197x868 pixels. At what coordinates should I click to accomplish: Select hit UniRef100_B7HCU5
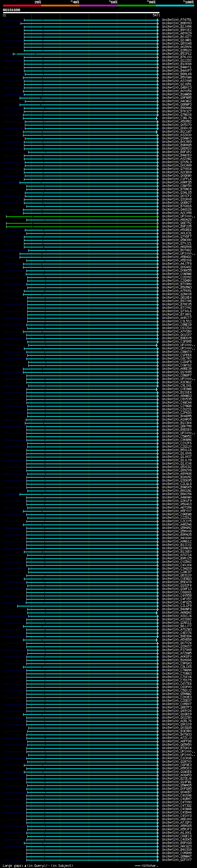coord(176,304)
